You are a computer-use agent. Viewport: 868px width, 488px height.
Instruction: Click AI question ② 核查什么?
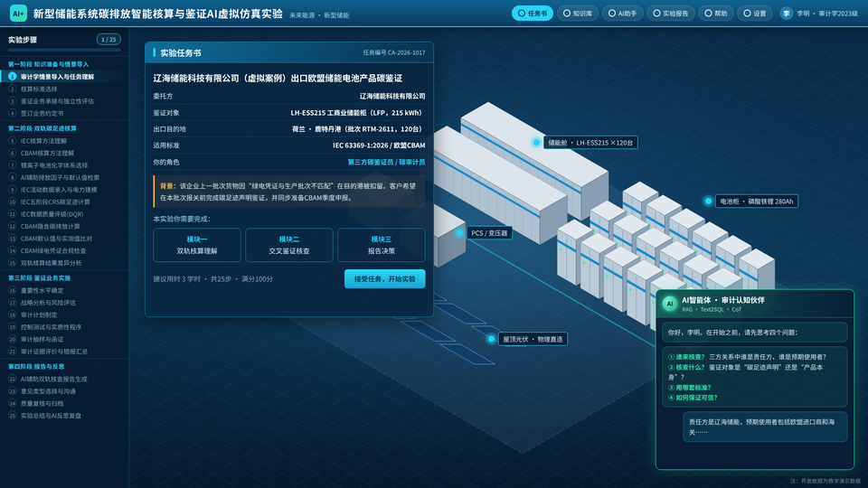686,368
